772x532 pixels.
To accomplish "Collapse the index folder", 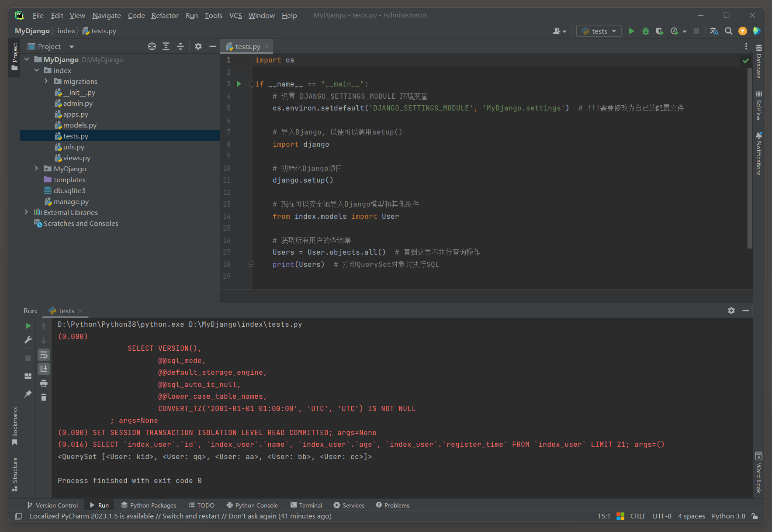I will pos(37,70).
